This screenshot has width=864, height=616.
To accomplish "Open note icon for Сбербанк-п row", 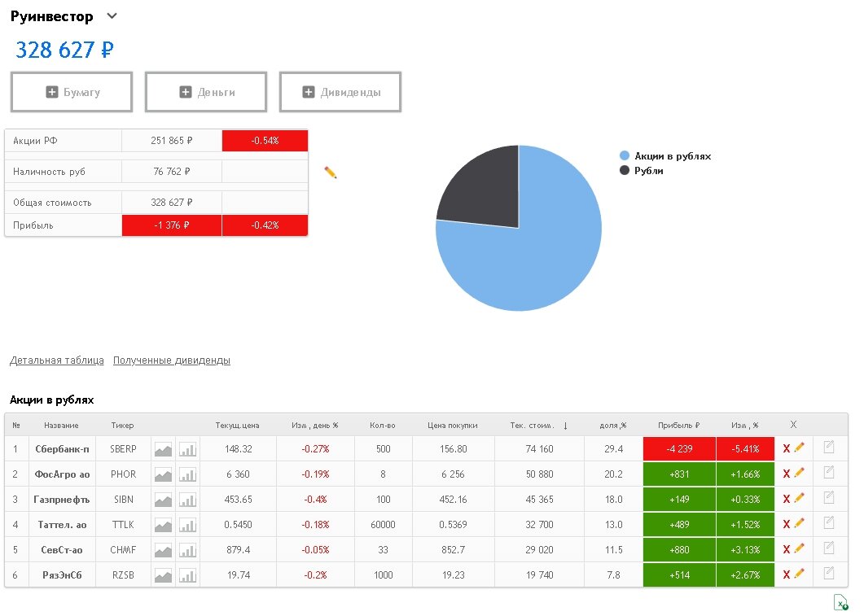I will tap(829, 448).
